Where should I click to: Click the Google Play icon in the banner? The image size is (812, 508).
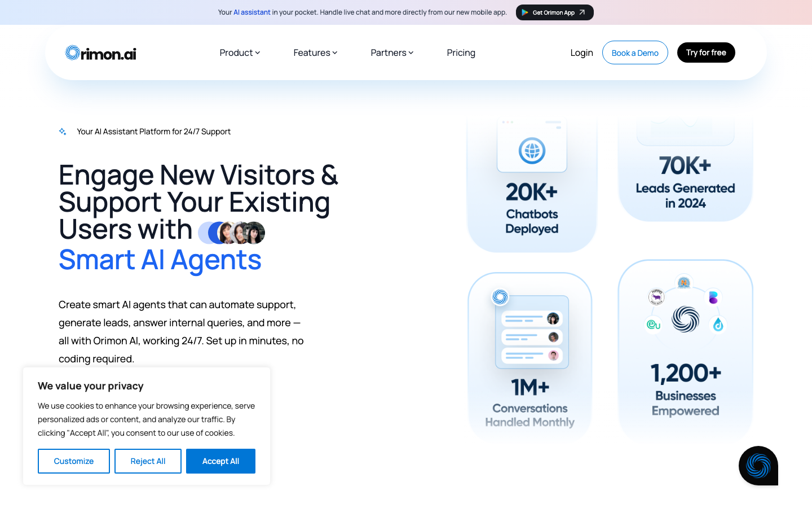point(525,12)
